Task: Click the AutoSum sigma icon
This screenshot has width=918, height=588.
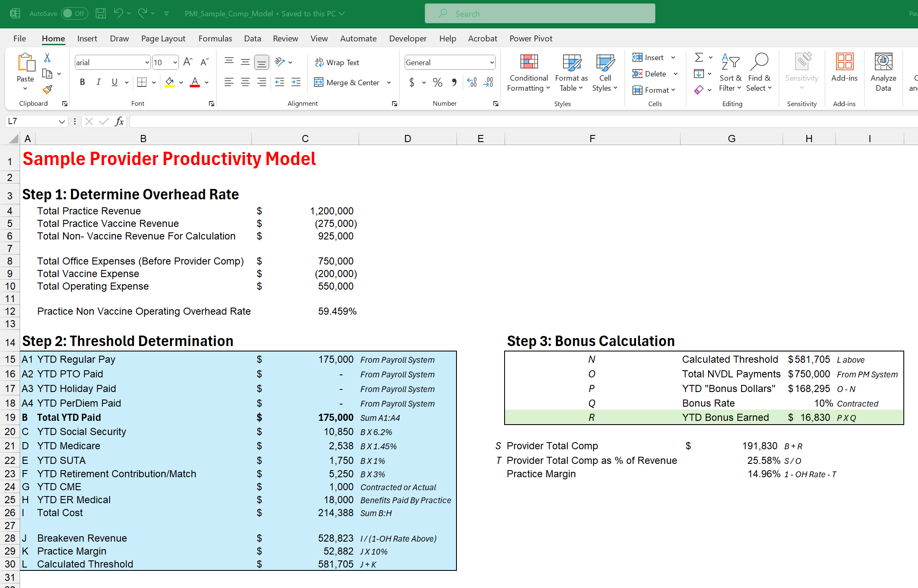Action: [699, 58]
